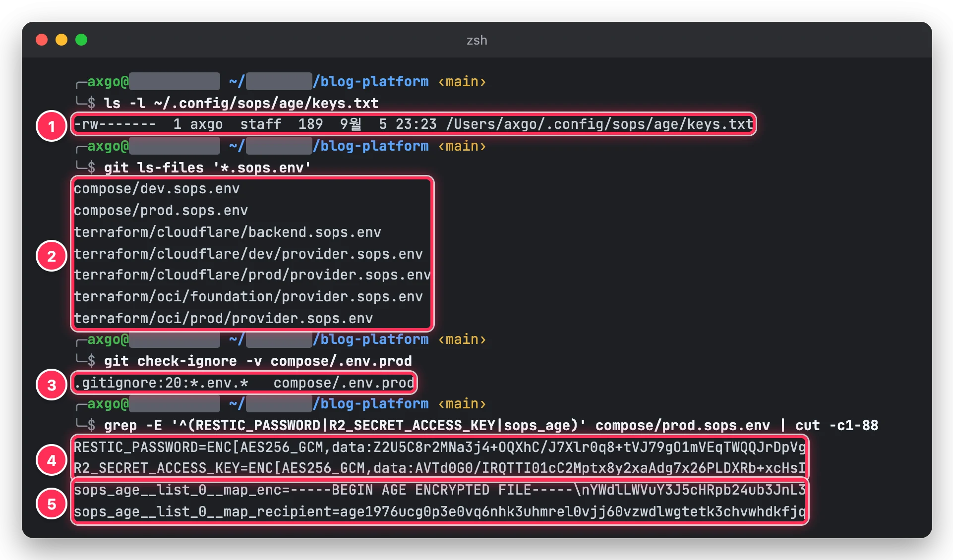953x560 pixels.
Task: Click the yellow minimize window button
Action: [x=61, y=40]
